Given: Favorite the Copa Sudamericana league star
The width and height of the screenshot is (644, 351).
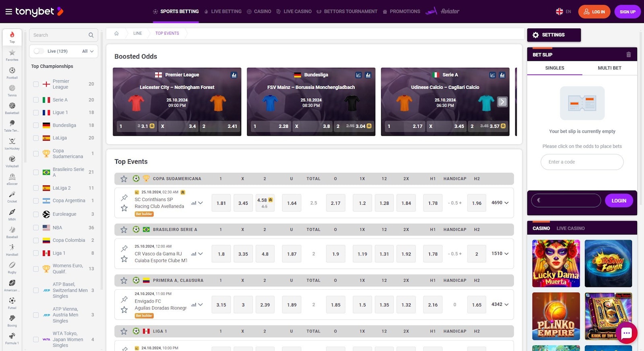Looking at the screenshot, I should point(124,179).
